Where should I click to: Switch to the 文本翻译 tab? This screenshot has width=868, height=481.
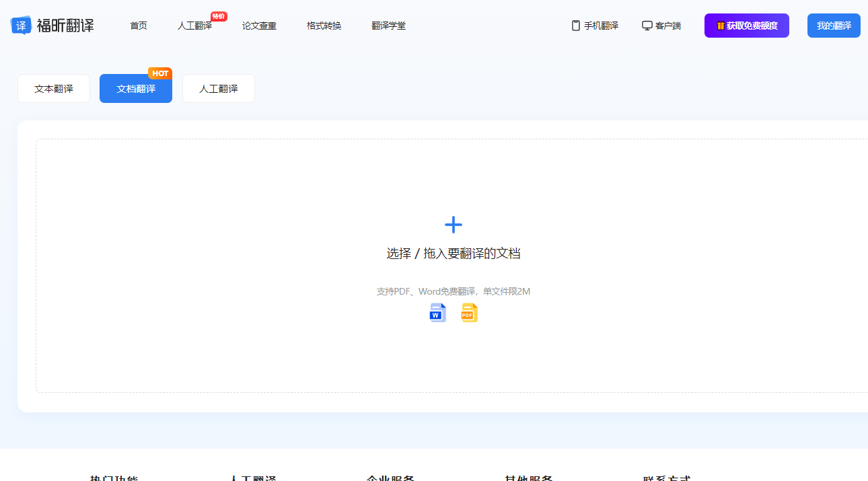coord(54,89)
